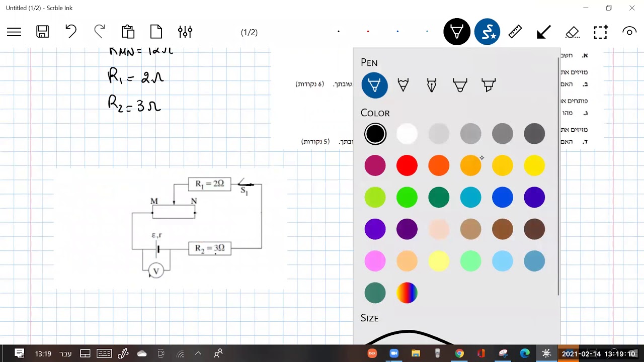Pick the pink color swatch
This screenshot has width=644, height=362.
pyautogui.click(x=375, y=261)
